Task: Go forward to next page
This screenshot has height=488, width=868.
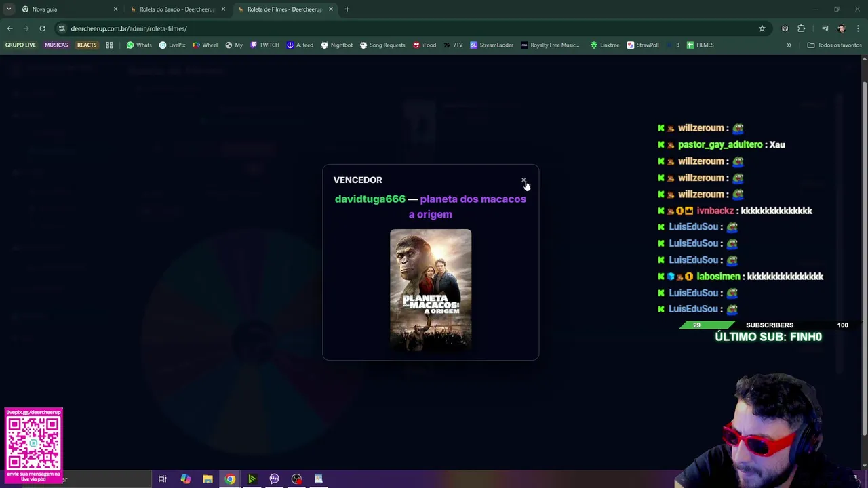Action: pos(26,28)
